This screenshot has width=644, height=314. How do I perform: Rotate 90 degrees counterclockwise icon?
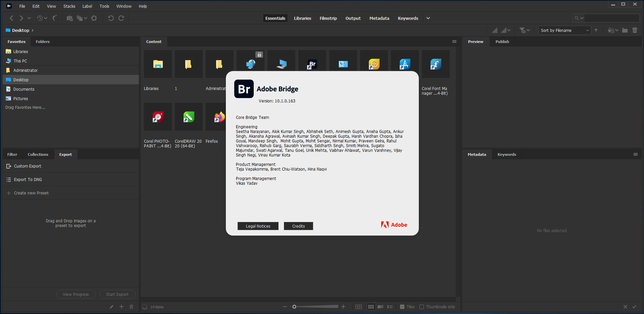111,18
